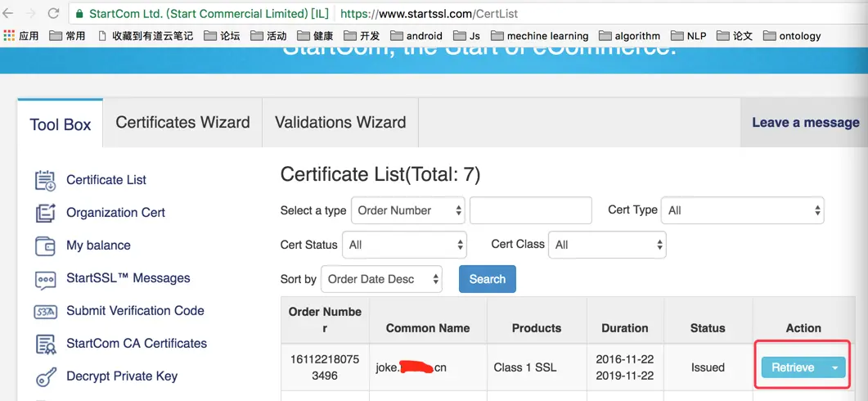Click the Certificate List(Total: 7) heading
Viewport: 868px width, 401px height.
[380, 175]
